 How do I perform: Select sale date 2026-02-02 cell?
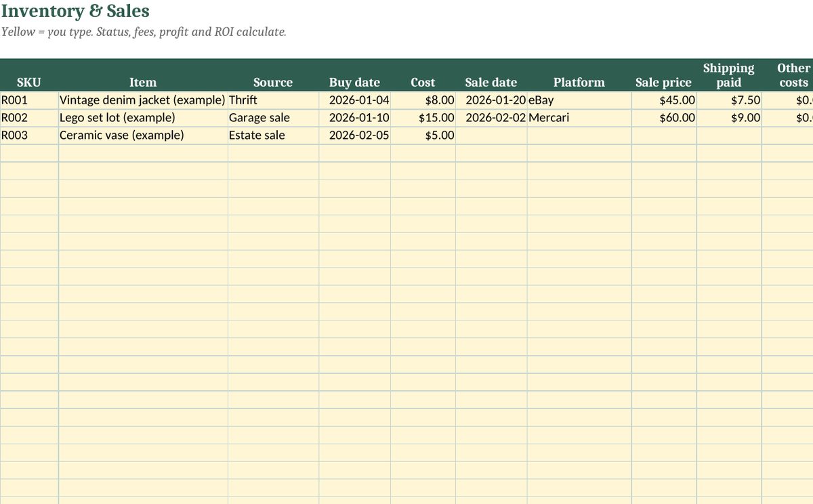coord(491,118)
